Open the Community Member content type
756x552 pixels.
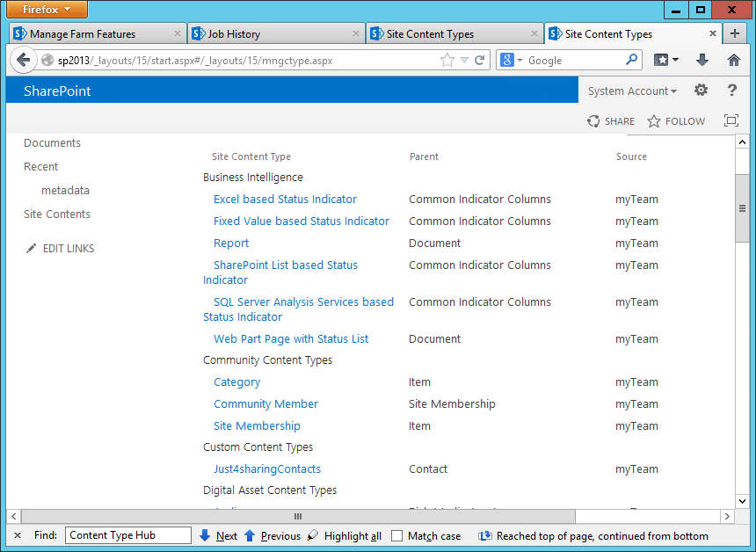(x=265, y=404)
